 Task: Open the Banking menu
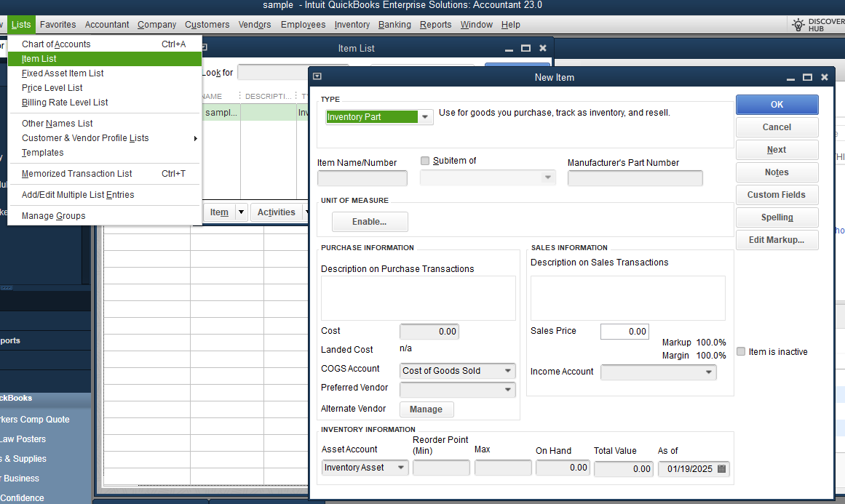click(394, 25)
